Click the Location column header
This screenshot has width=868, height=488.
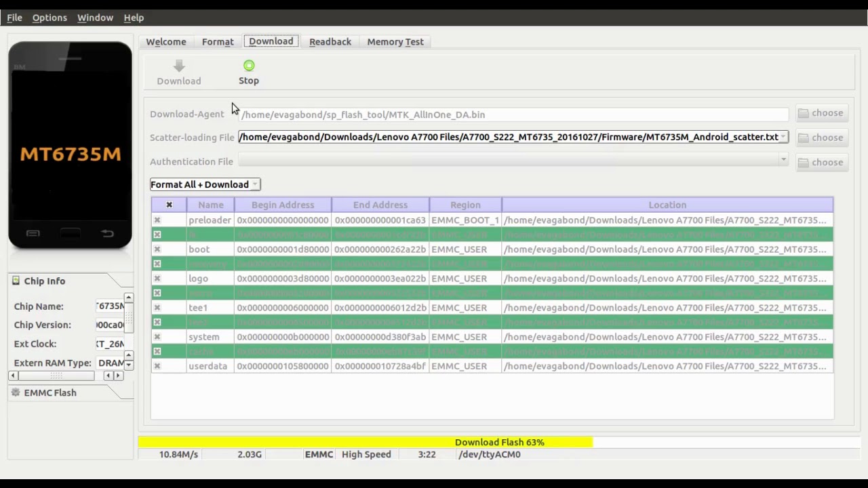pyautogui.click(x=667, y=205)
